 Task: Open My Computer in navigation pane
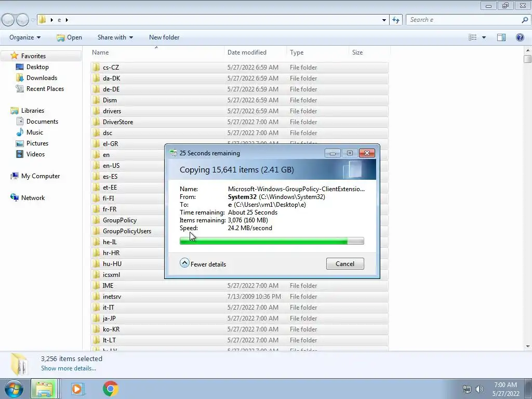[41, 176]
